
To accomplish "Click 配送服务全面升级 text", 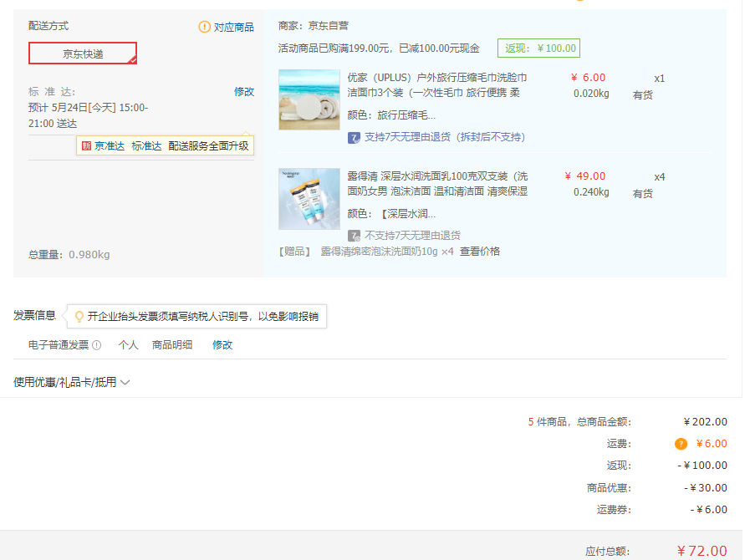I will click(208, 146).
